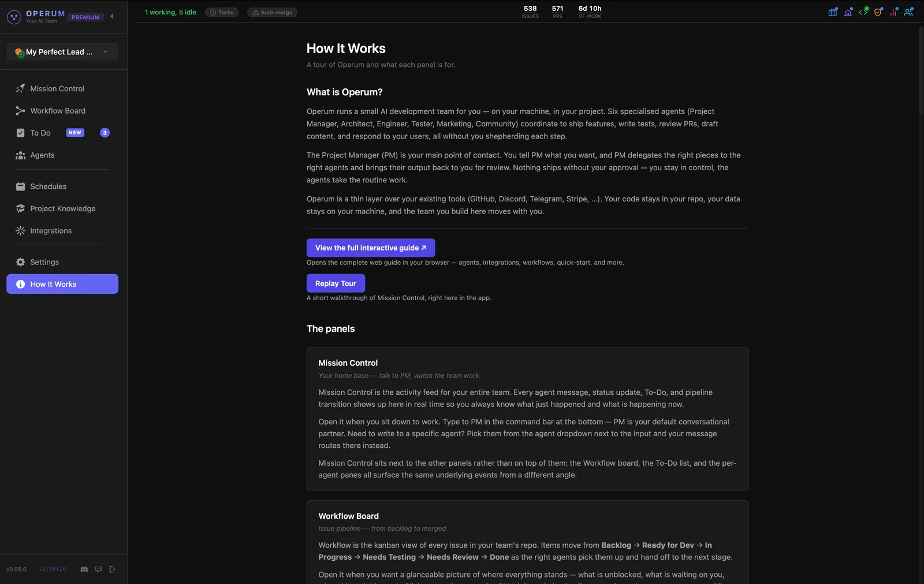Click the 6d 10h OF WORK stat
Viewport: 924px width, 584px height.
point(590,12)
